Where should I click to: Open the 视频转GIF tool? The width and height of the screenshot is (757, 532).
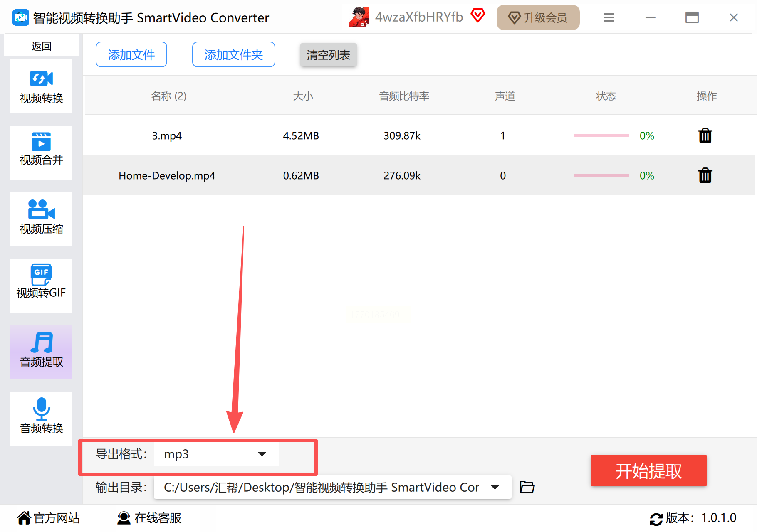click(x=41, y=286)
